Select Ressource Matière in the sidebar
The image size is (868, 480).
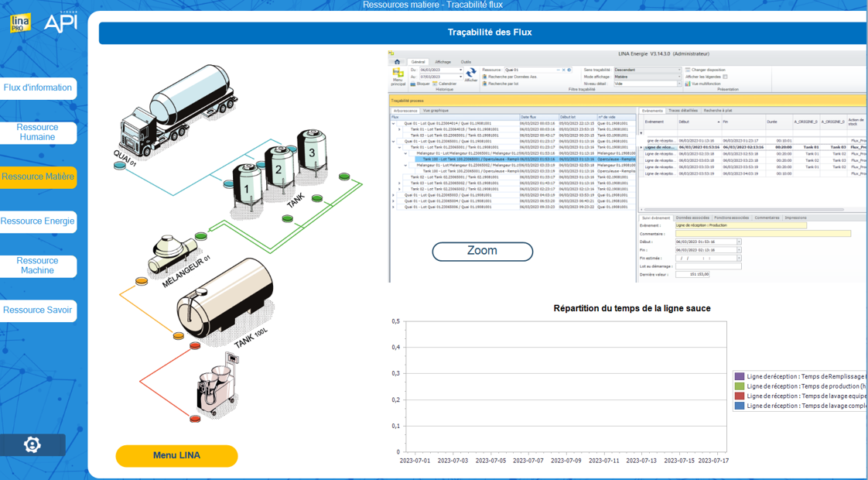38,177
